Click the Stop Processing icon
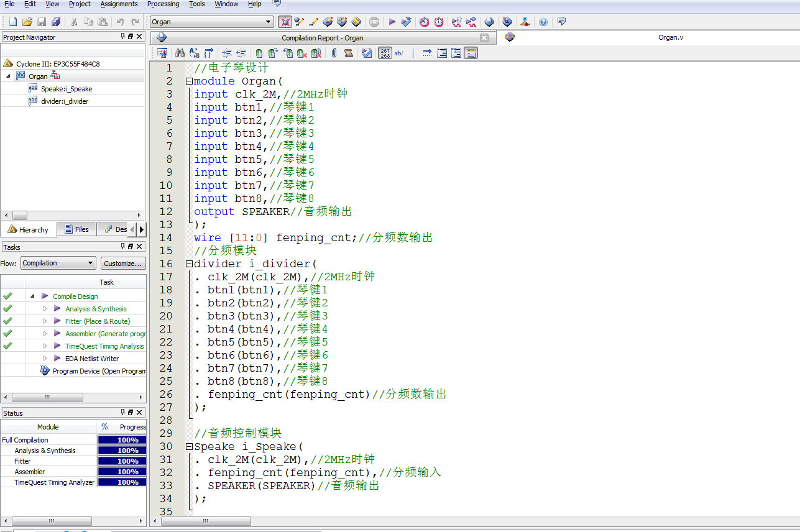 (374, 22)
